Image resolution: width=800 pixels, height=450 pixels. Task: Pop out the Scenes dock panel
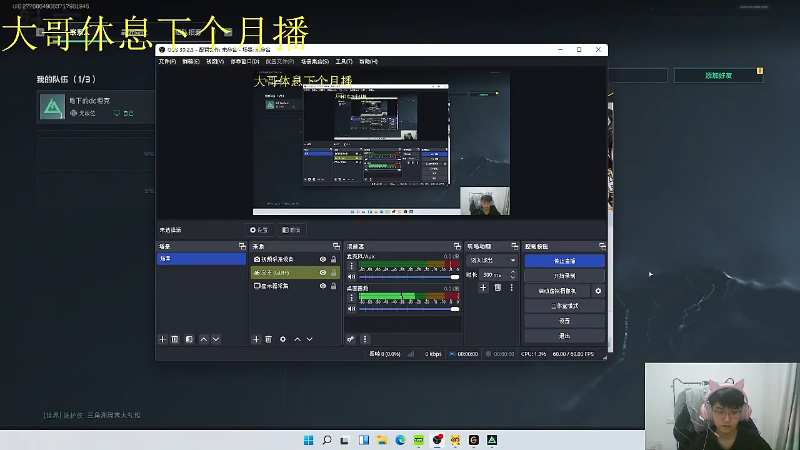tap(242, 246)
